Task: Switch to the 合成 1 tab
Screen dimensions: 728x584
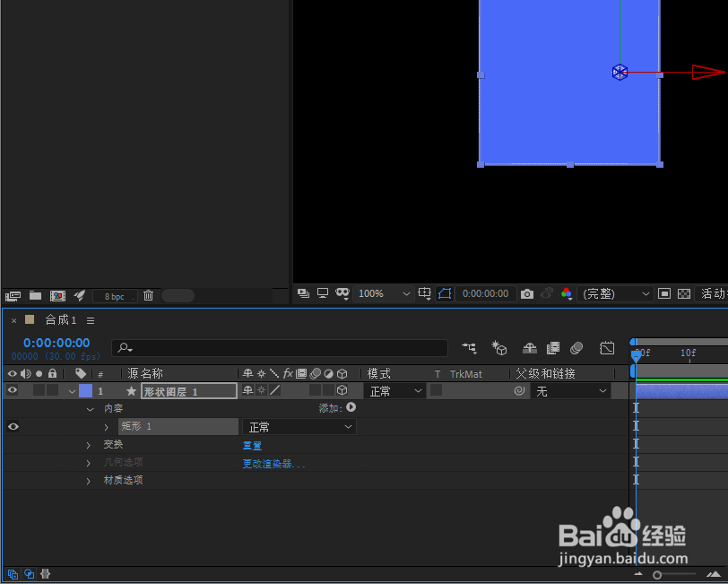Action: pyautogui.click(x=60, y=318)
